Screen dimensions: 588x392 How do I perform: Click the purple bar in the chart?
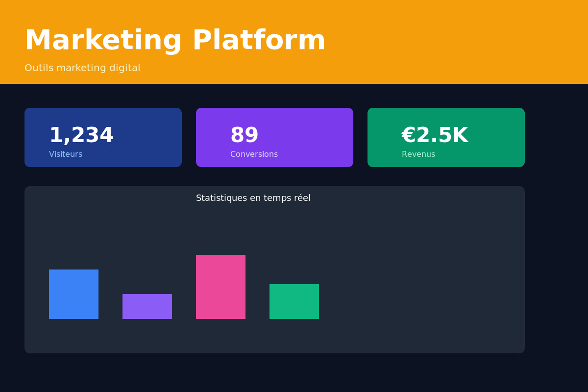click(147, 306)
